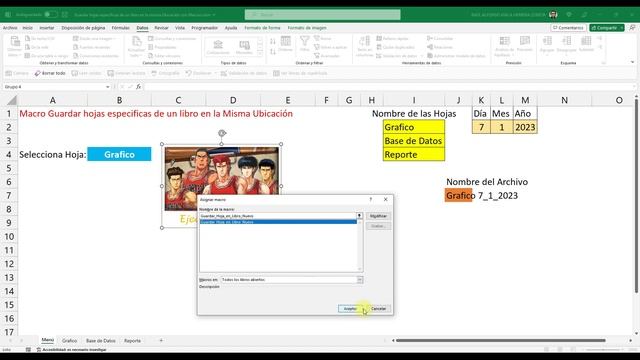Switch to the Insertar ribbon tab
This screenshot has height=360, width=640.
[47, 28]
